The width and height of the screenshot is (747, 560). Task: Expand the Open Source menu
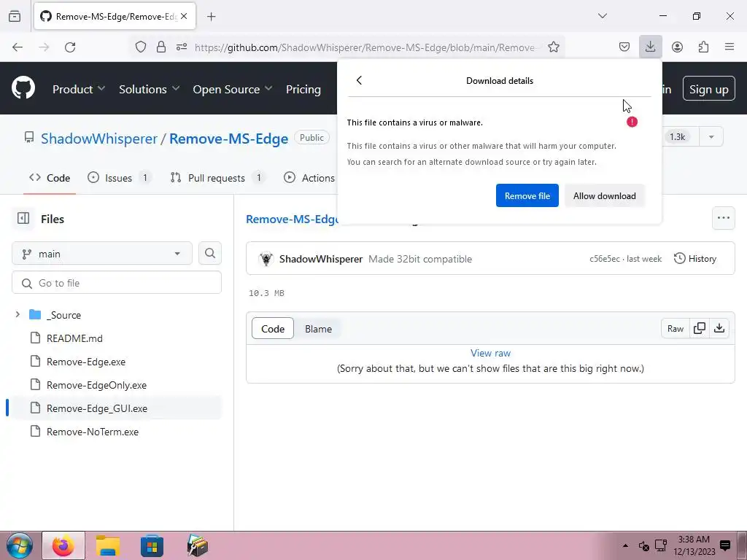233,89
